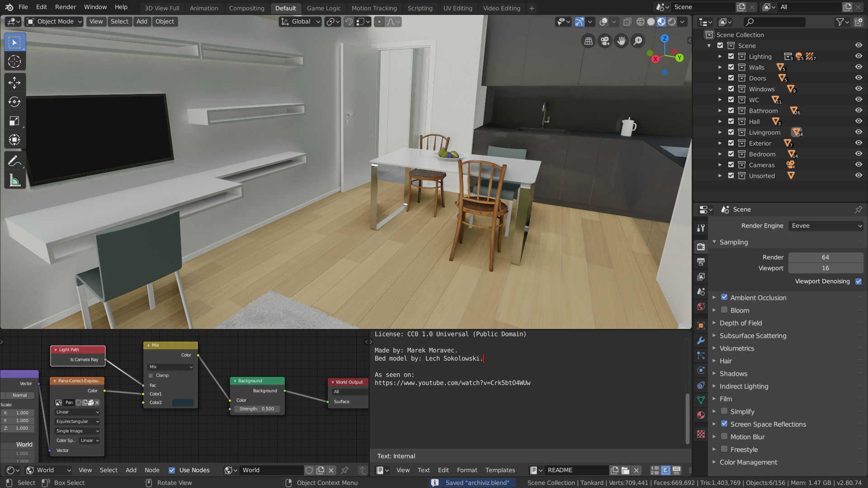Expand the Bedroom collection in the outliner
868x488 pixels.
(720, 154)
